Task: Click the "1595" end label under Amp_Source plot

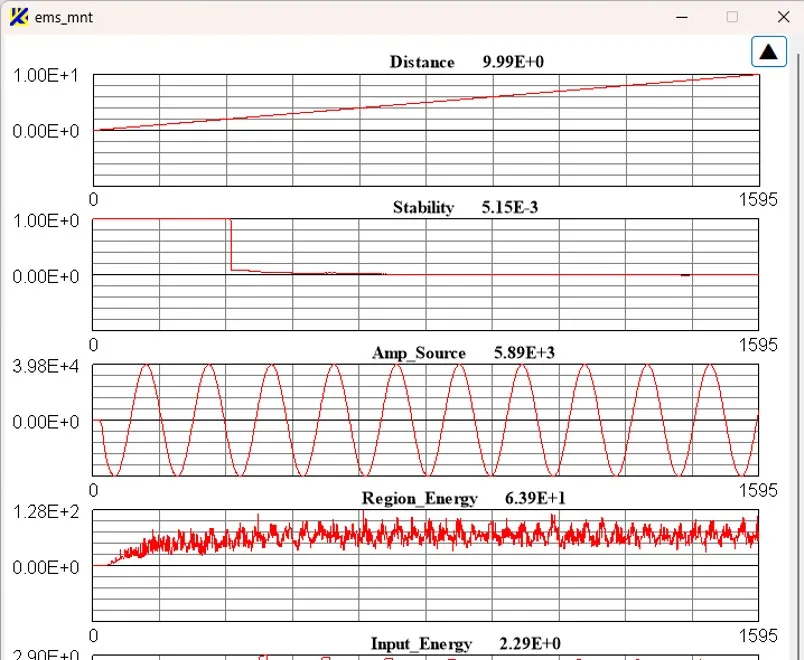Action: coord(758,490)
